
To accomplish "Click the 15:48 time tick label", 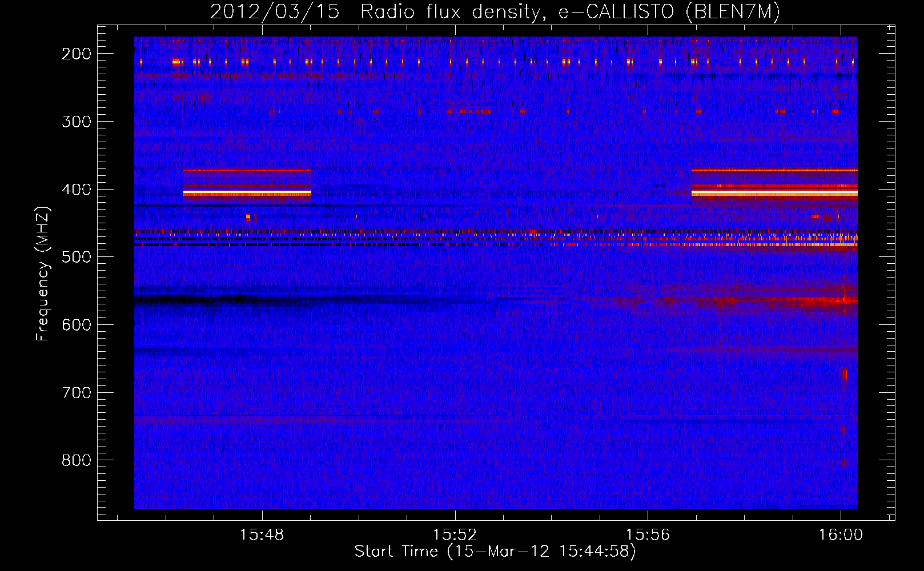I will tap(262, 535).
